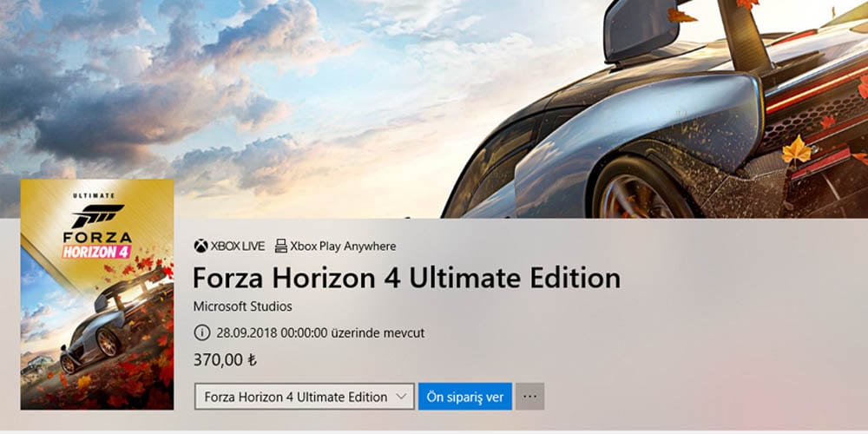Click the Turkish lira symbol after price

[x=252, y=360]
